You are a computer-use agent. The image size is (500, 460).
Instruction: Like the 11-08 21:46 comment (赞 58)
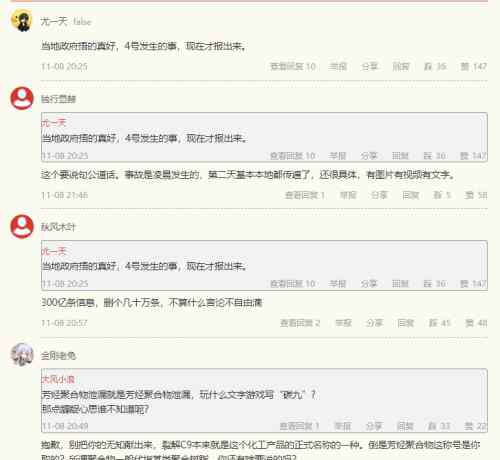[x=476, y=195]
